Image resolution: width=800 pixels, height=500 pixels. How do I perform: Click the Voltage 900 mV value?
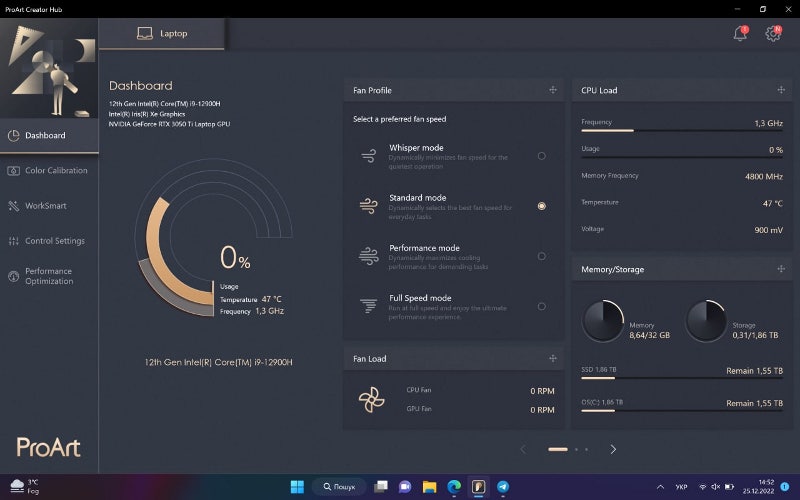coord(768,230)
